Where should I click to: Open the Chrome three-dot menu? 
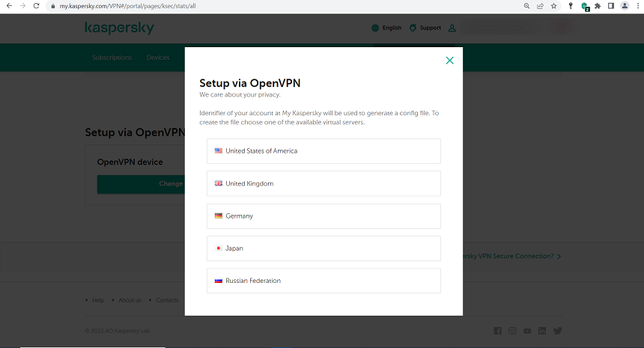[638, 6]
